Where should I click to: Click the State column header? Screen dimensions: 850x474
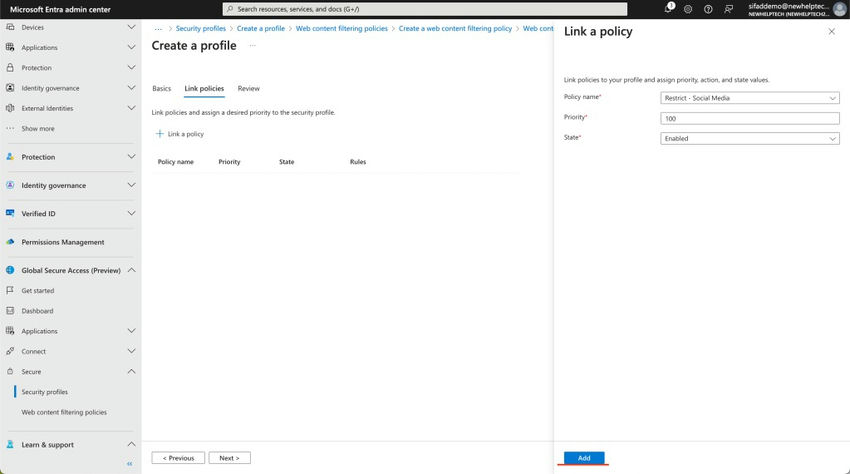[x=286, y=162]
